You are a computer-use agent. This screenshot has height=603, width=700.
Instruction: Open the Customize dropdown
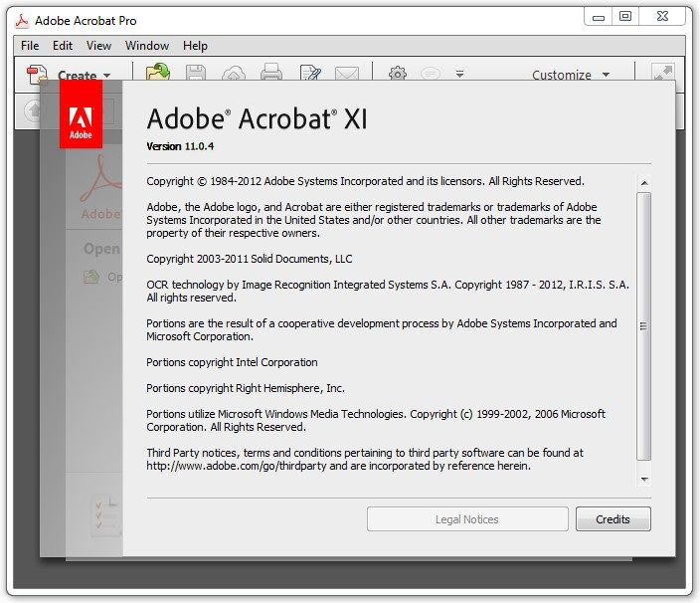(571, 75)
